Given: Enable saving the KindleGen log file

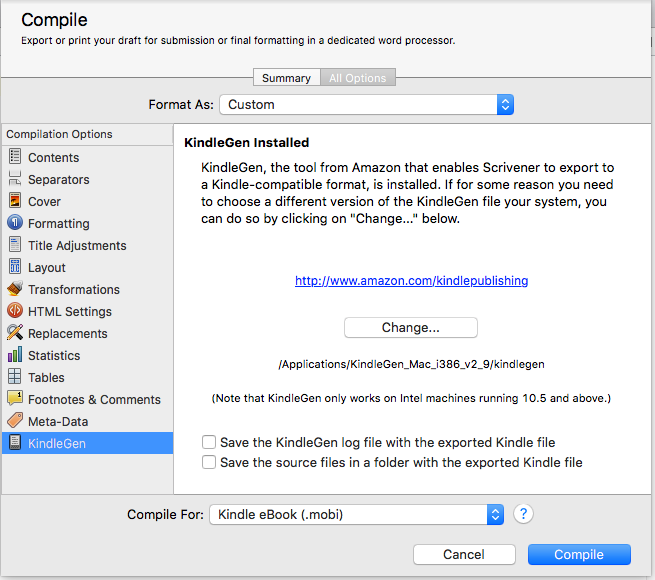Looking at the screenshot, I should (x=209, y=442).
